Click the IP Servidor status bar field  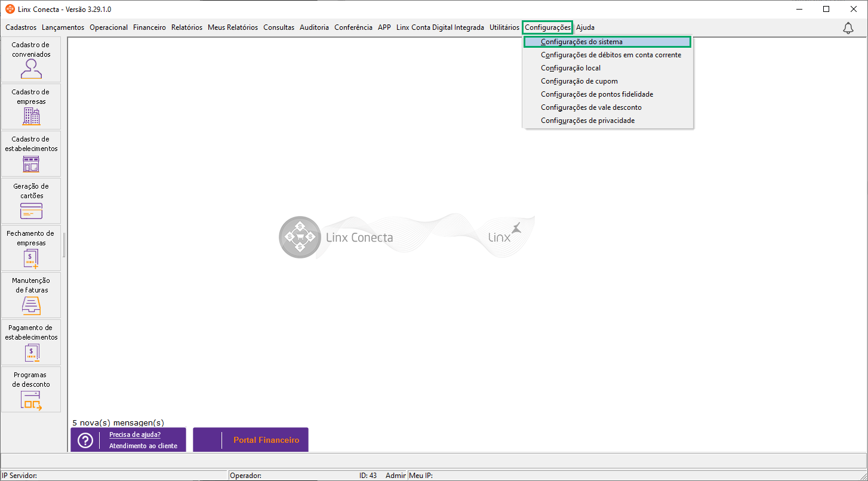[114, 476]
